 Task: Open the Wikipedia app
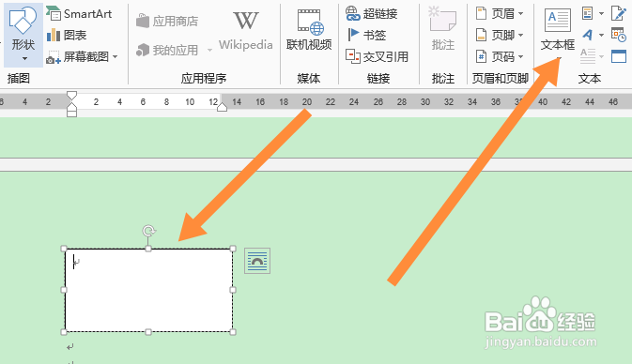point(246,31)
